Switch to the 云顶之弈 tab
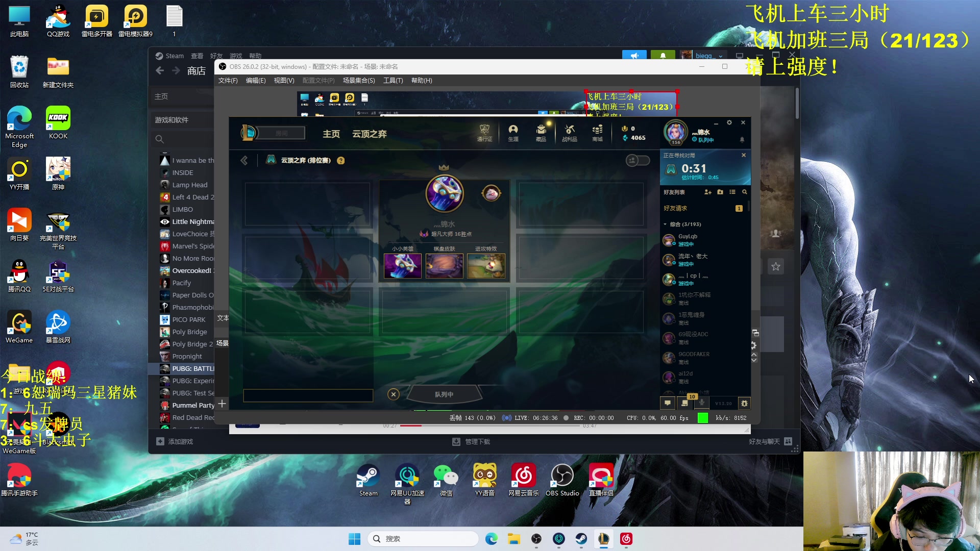The width and height of the screenshot is (980, 551). tap(369, 134)
